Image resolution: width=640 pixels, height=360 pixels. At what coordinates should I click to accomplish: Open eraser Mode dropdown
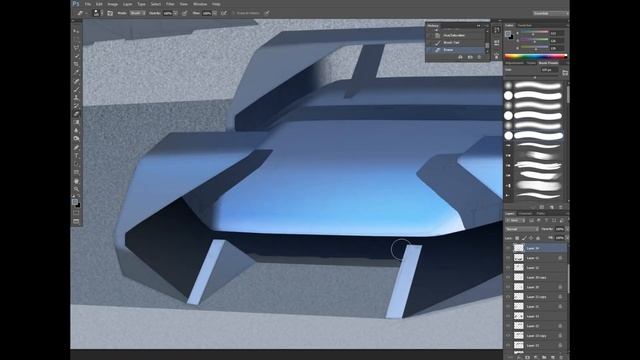pyautogui.click(x=137, y=13)
